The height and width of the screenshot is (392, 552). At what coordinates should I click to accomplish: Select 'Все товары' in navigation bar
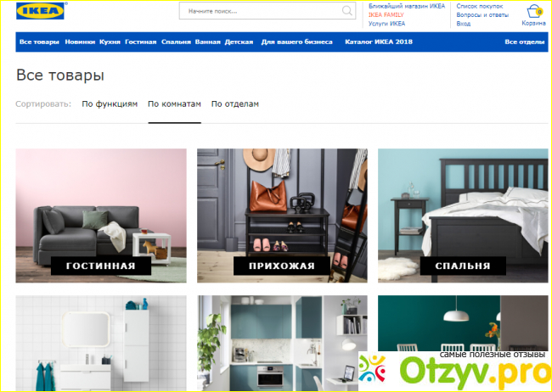[39, 42]
